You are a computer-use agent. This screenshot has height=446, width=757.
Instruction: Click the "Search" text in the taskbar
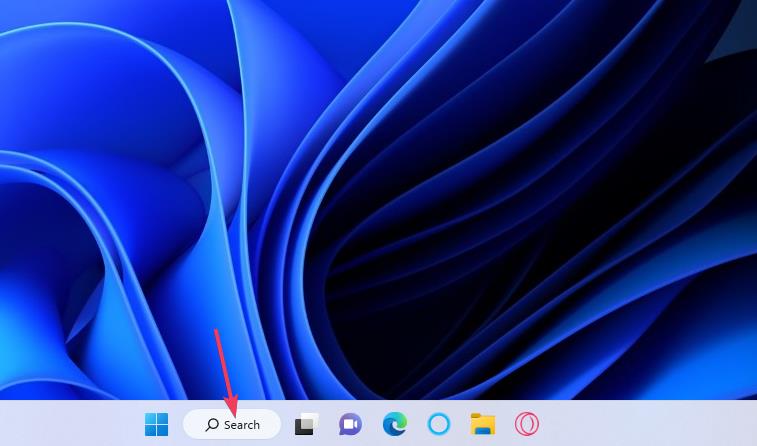[x=242, y=425]
